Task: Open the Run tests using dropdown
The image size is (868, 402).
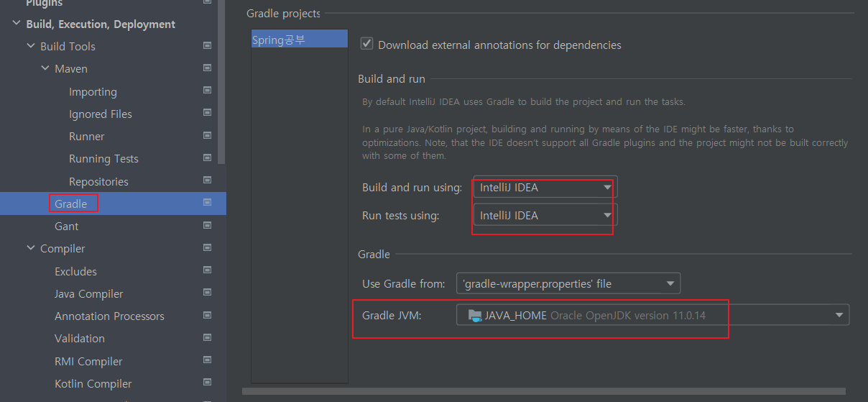Action: tap(545, 215)
